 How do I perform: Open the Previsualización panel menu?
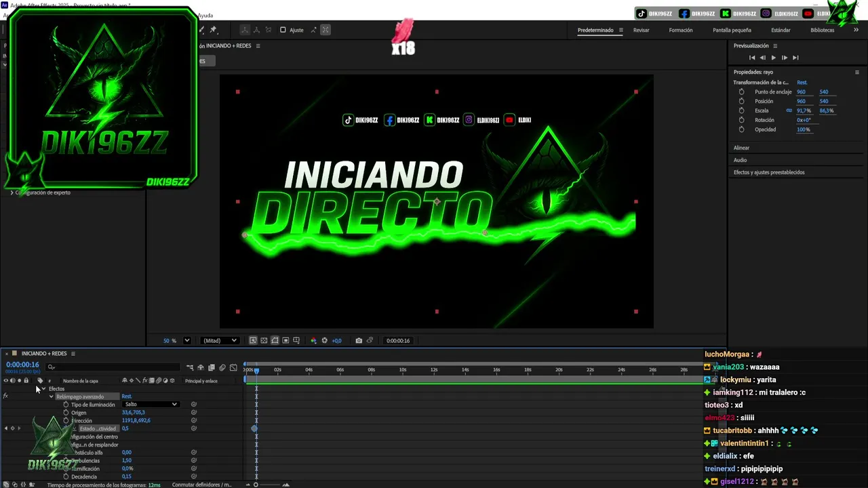[775, 46]
